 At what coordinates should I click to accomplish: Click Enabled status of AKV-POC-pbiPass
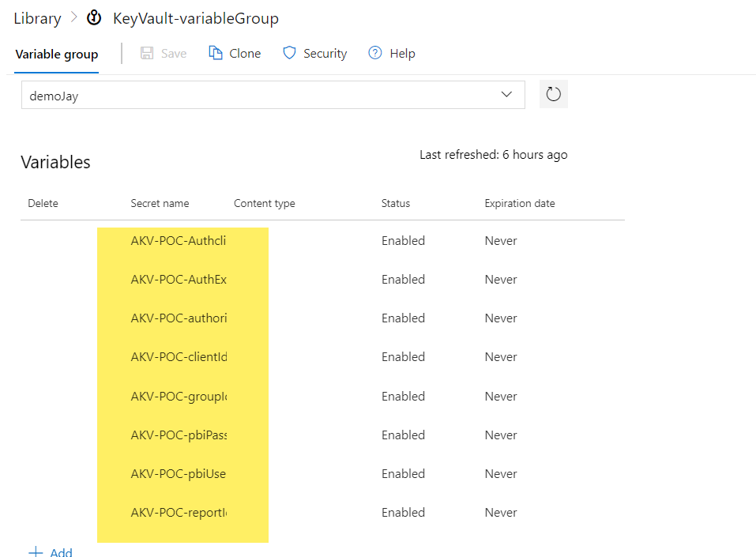[403, 435]
